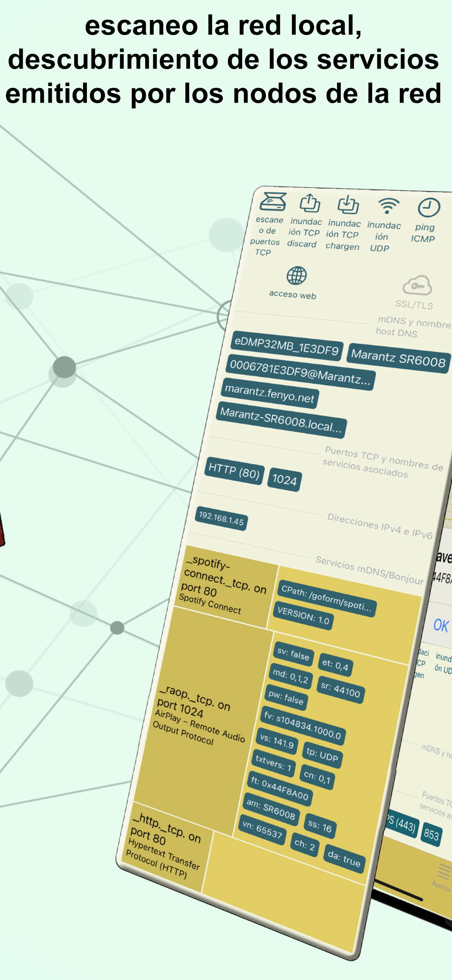The height and width of the screenshot is (980, 452).
Task: Select the 1024 port tag
Action: point(285,480)
